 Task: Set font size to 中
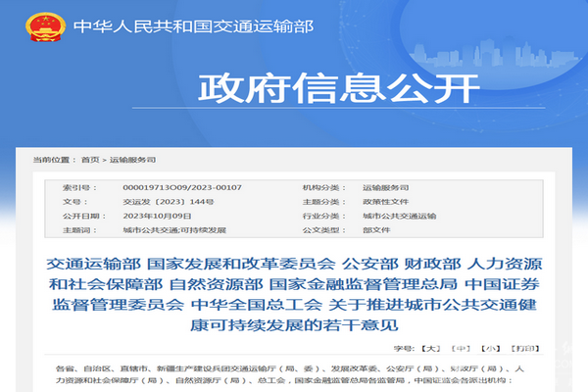click(462, 347)
